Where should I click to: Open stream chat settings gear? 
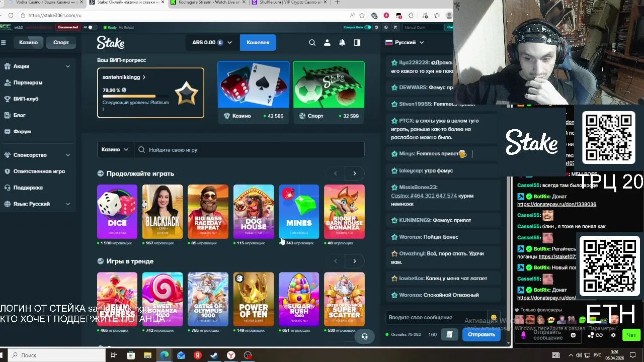pyautogui.click(x=613, y=335)
